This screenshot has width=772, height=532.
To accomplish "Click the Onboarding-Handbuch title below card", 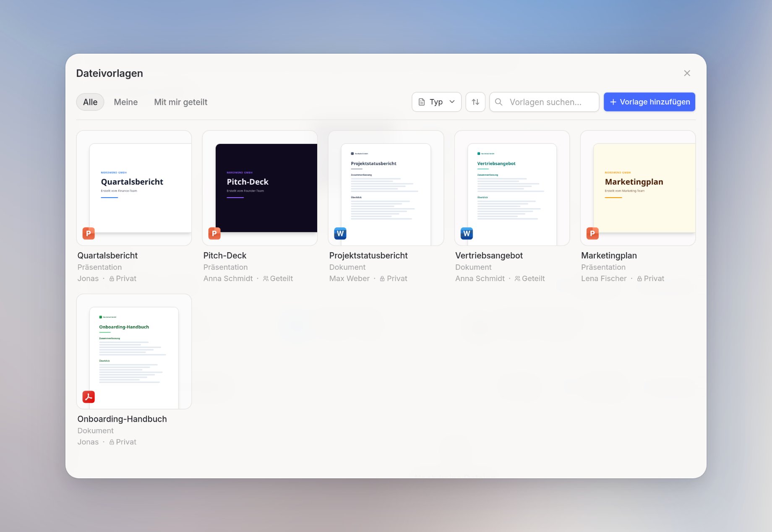I will [x=122, y=419].
